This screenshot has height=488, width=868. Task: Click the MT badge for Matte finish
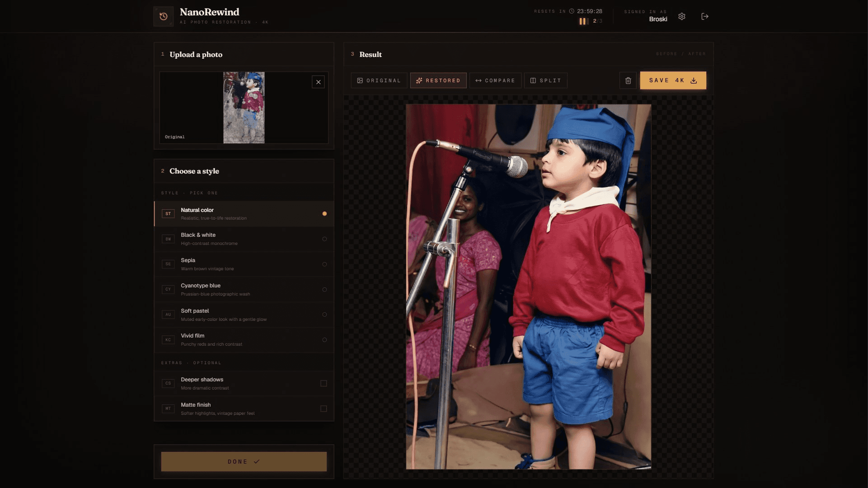coord(168,408)
